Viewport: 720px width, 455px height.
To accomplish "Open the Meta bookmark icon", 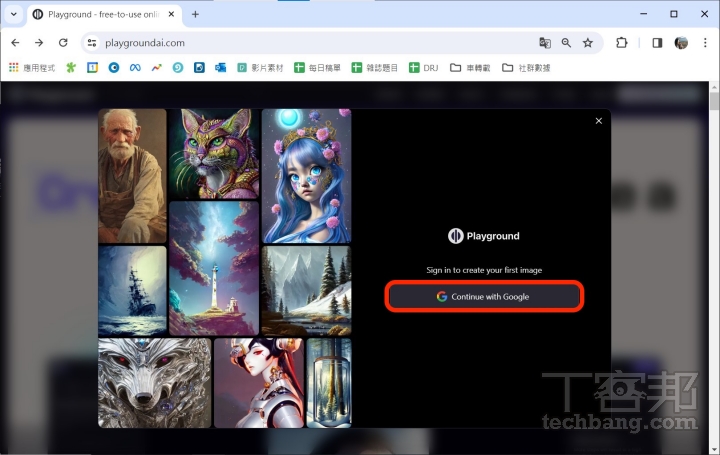I will pyautogui.click(x=135, y=68).
